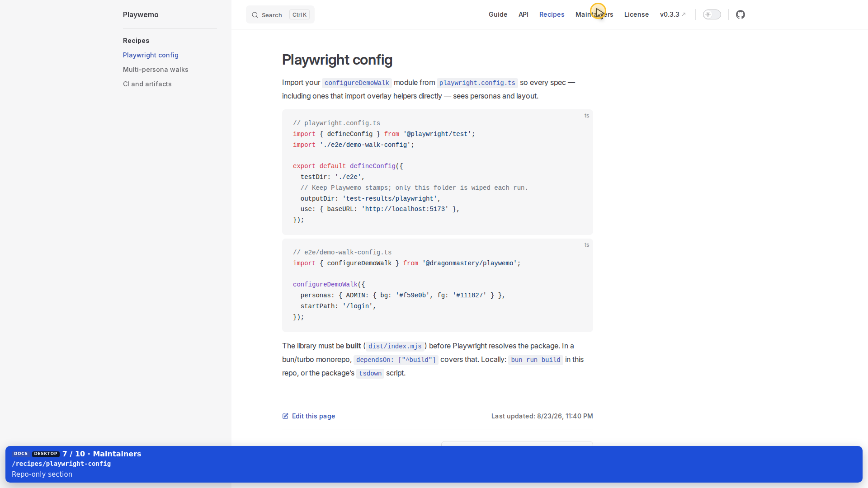This screenshot has height=488, width=868.
Task: Click the Last updated timestamp text
Action: (x=542, y=416)
